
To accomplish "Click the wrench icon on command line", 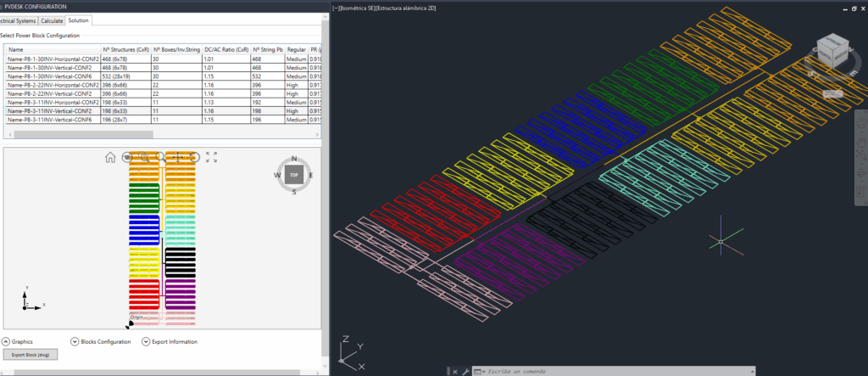I will pyautogui.click(x=465, y=372).
